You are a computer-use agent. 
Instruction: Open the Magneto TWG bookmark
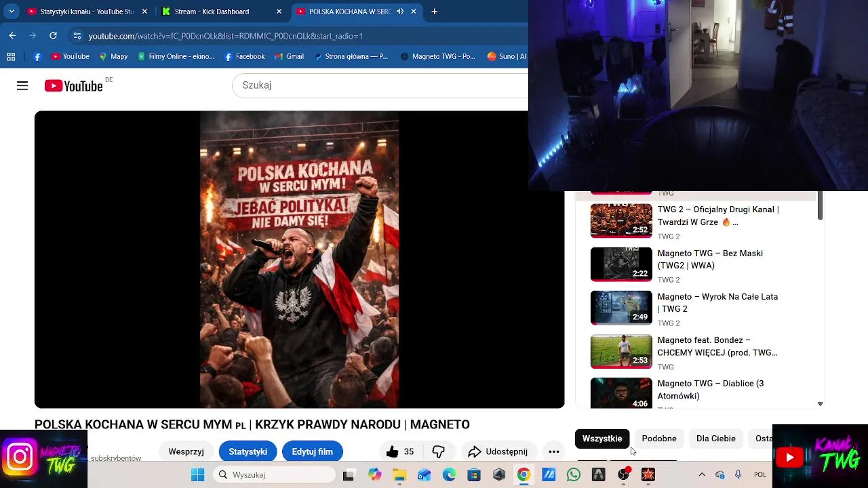click(438, 56)
